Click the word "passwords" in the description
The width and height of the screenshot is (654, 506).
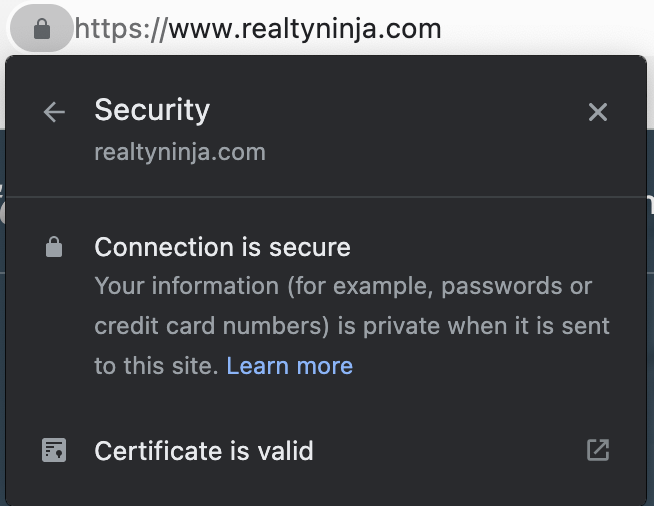[502, 287]
